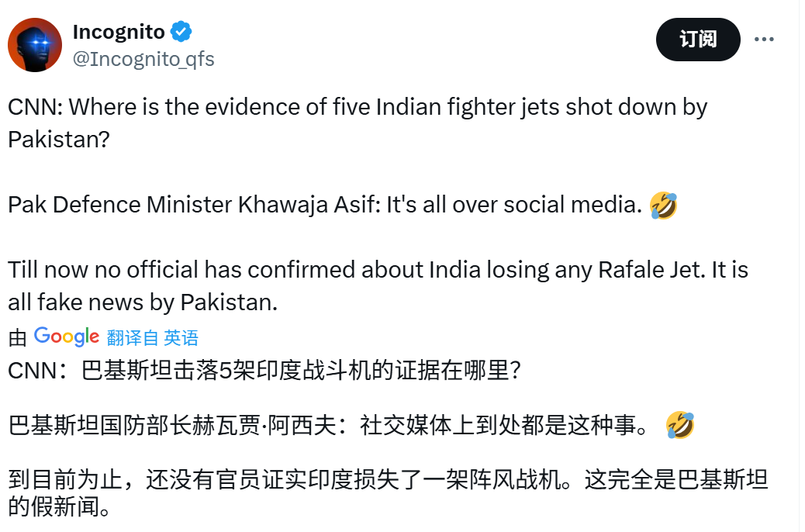Click the 由 character before the Google logo
This screenshot has height=532, width=805.
coord(17,337)
